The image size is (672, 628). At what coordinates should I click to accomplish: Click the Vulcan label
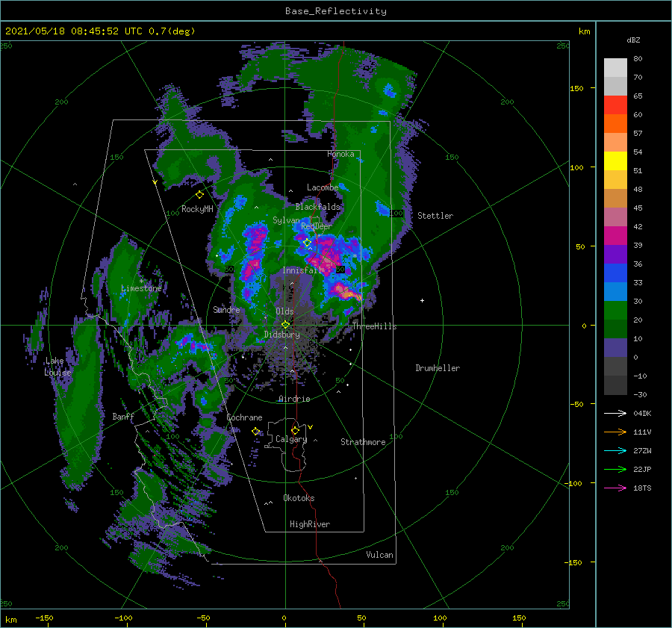[x=379, y=555]
